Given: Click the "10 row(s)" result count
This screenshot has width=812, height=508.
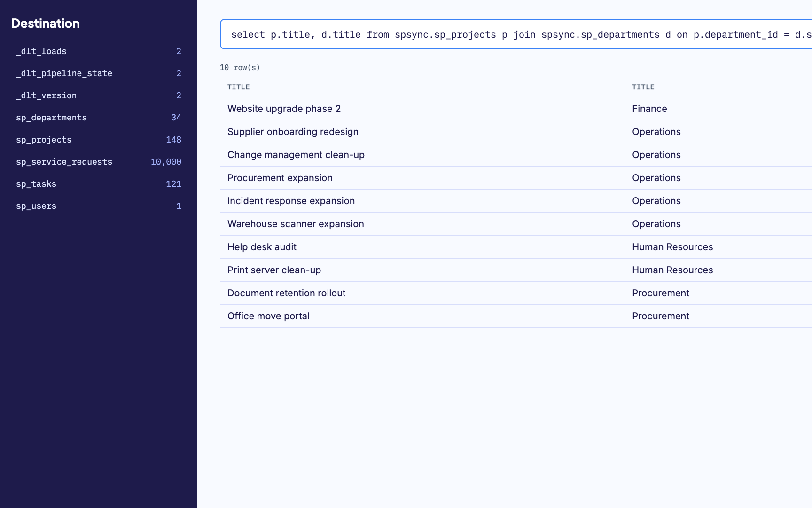Looking at the screenshot, I should (x=240, y=68).
